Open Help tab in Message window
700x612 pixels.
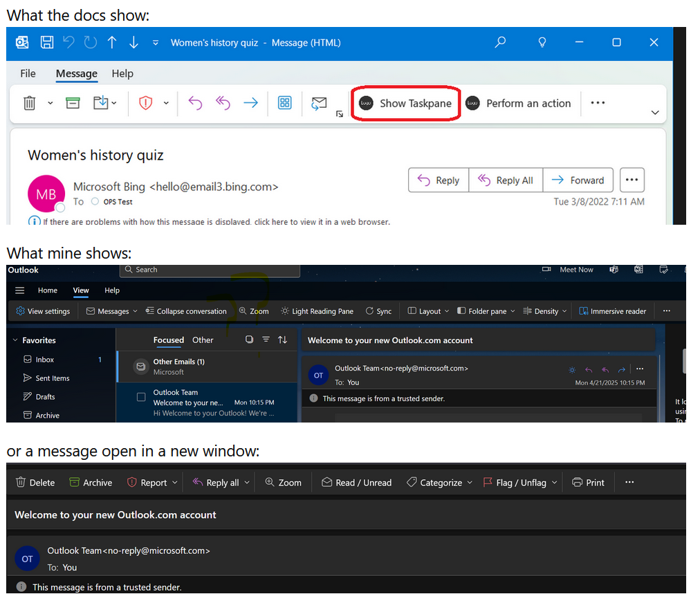122,73
